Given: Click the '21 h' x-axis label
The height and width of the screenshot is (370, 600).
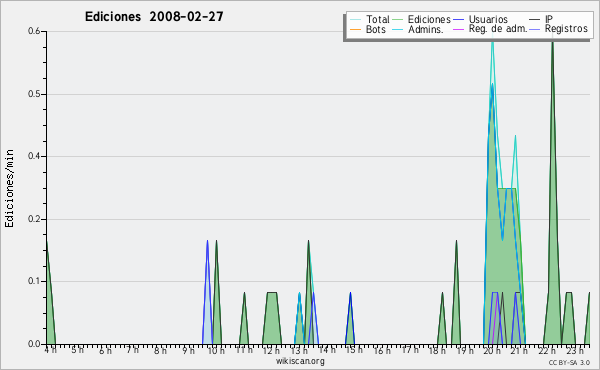Looking at the screenshot, I should point(520,350).
